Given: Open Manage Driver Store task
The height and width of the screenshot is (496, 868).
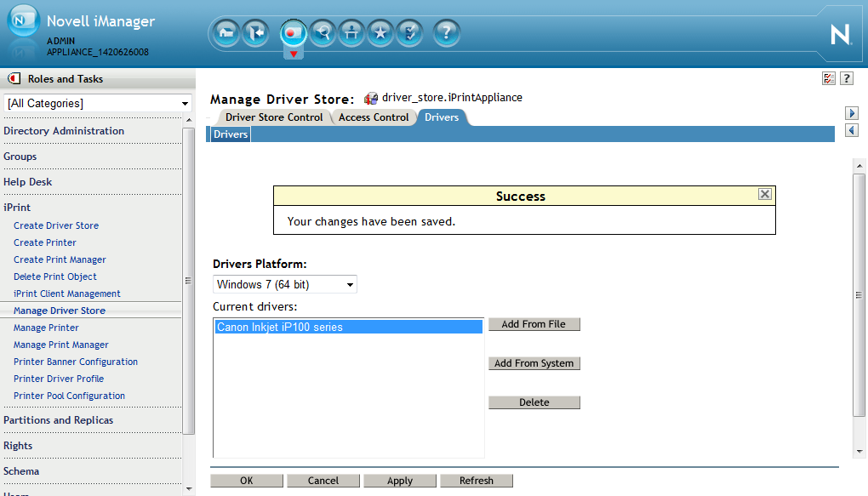Looking at the screenshot, I should pyautogui.click(x=60, y=311).
